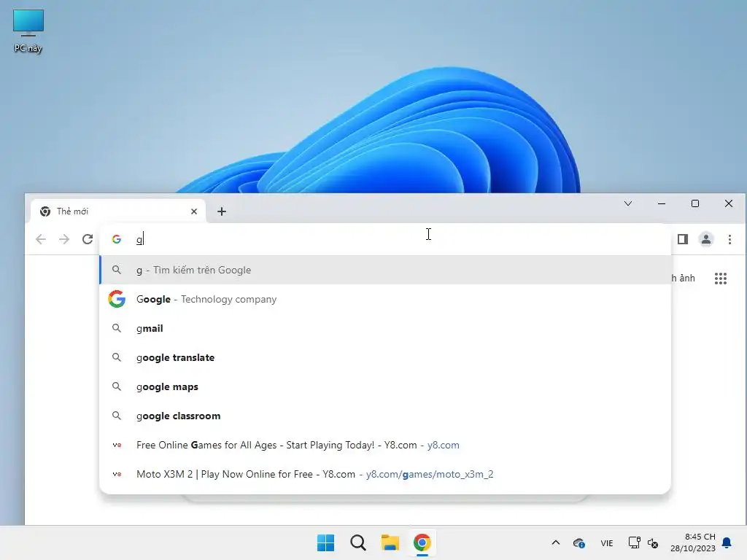Image resolution: width=747 pixels, height=560 pixels.
Task: Click the muted volume tray icon
Action: [x=653, y=542]
